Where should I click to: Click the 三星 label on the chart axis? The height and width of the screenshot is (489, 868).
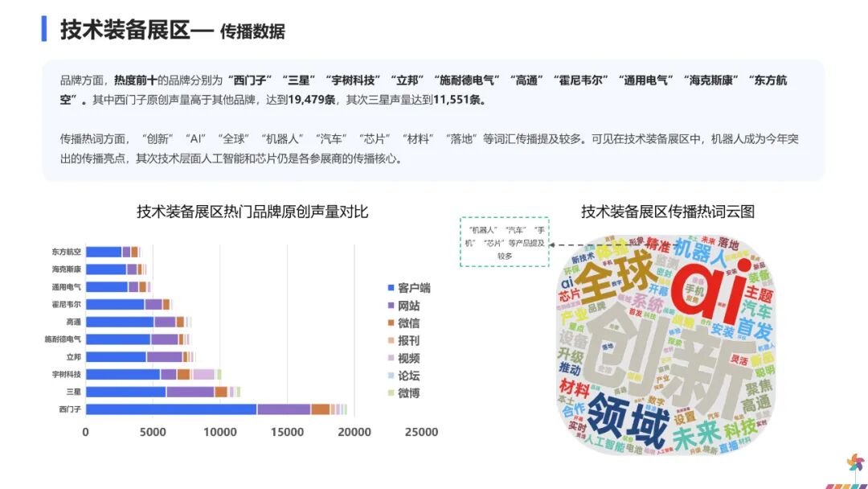coord(74,392)
